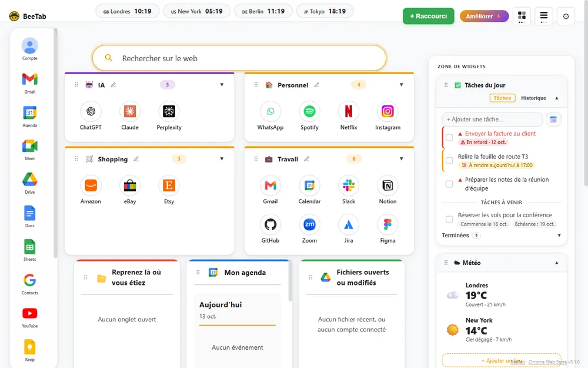Collapse the Travail group arrow
The image size is (588, 368).
pos(401,159)
